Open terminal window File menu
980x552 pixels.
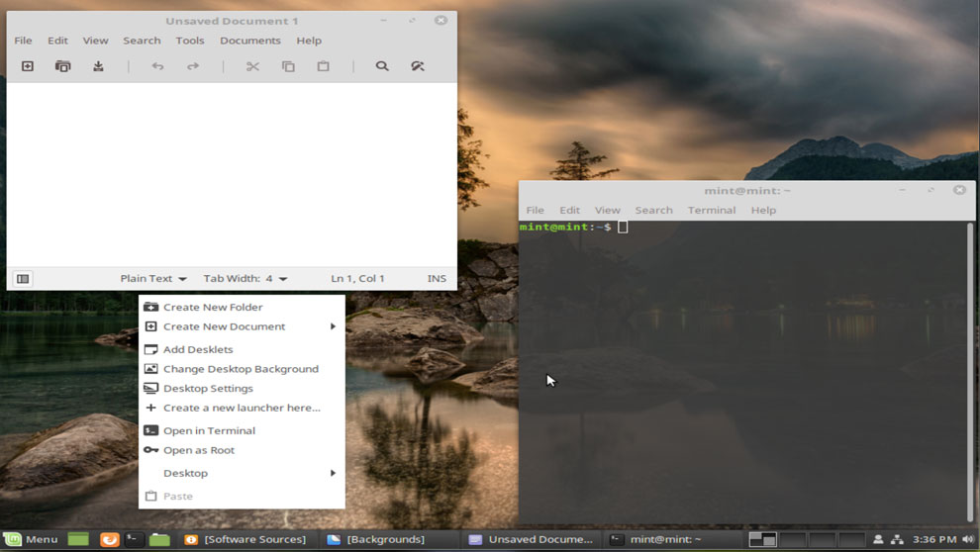535,211
